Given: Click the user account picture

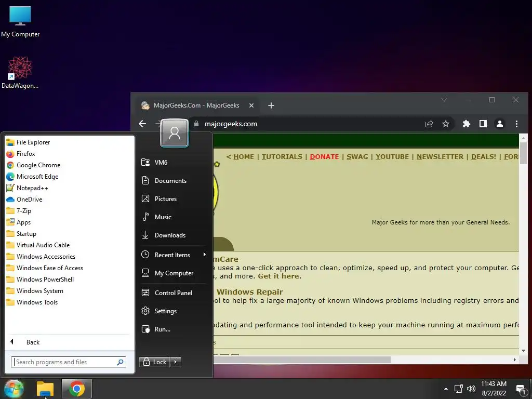Looking at the screenshot, I should pos(175,133).
